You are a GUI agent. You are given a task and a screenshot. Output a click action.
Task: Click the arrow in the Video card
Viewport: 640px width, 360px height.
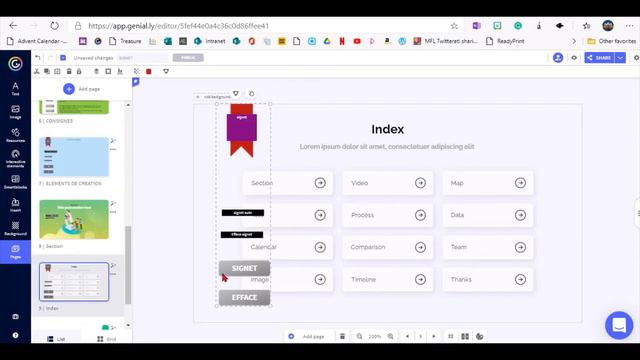(x=420, y=183)
